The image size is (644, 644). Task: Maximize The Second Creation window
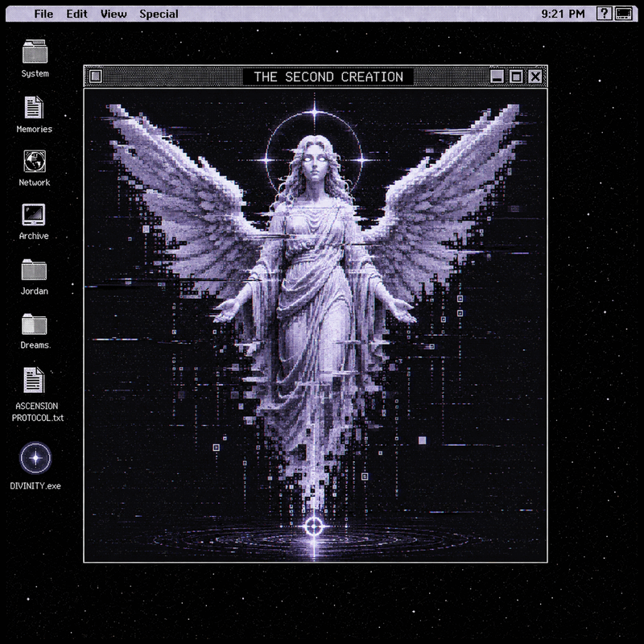point(516,76)
